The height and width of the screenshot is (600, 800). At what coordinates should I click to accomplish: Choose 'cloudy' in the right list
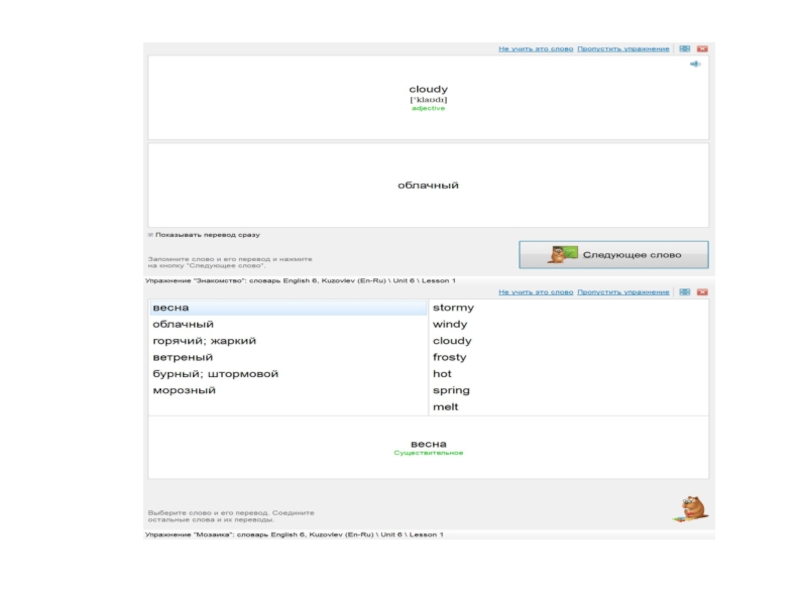coord(568,341)
